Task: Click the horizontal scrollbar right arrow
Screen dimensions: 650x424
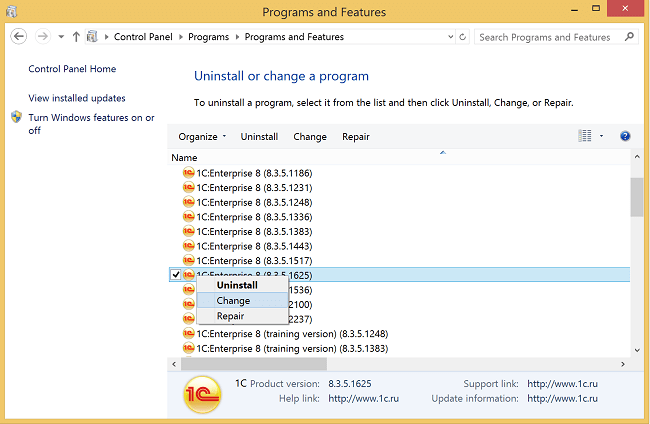Action: 623,364
